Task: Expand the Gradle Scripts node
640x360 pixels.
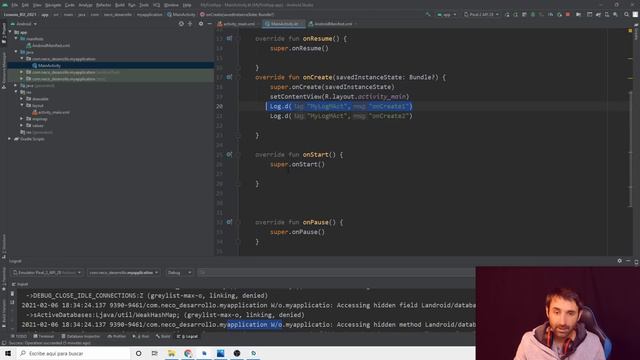Action: (x=10, y=139)
